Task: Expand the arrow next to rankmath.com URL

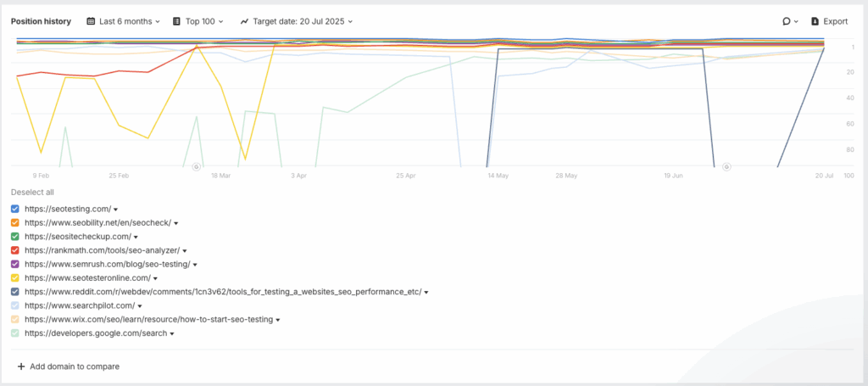Action: (x=185, y=251)
